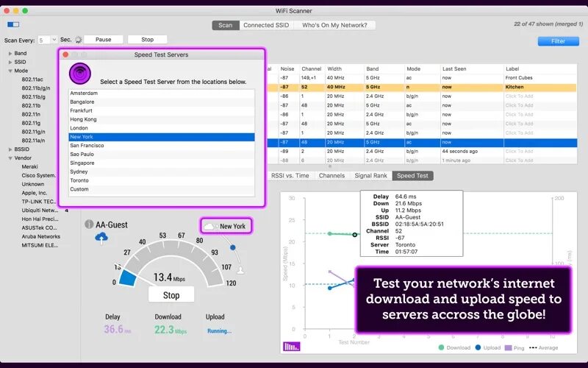Switch to the Scan tab

pyautogui.click(x=226, y=25)
